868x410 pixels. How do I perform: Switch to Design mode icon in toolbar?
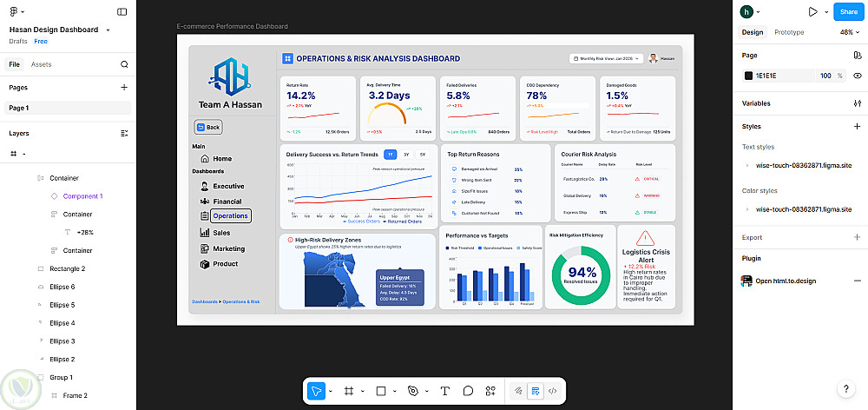pos(536,391)
